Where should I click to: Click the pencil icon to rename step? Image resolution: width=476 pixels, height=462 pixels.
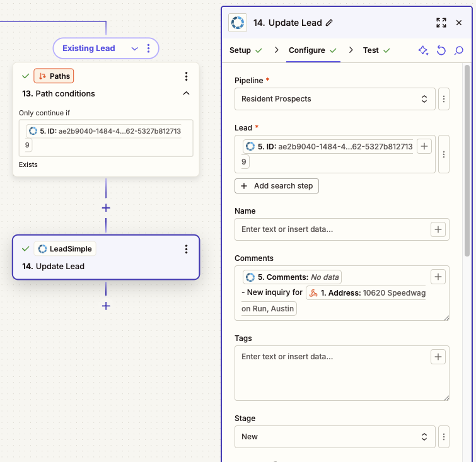(328, 23)
